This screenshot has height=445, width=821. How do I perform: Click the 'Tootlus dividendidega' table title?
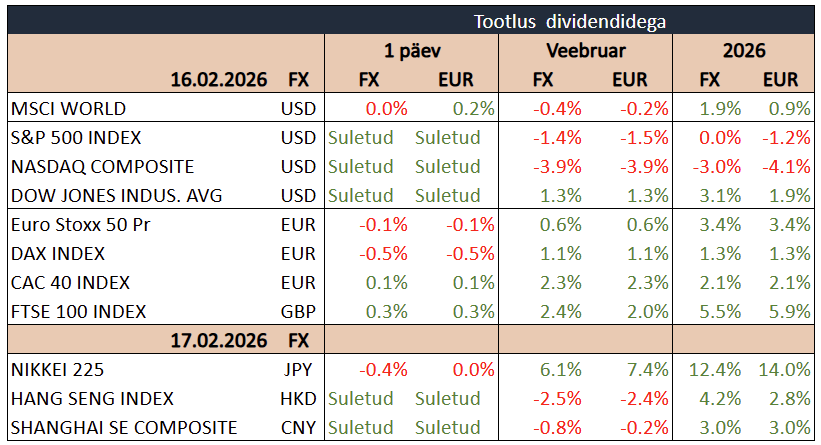click(x=570, y=20)
